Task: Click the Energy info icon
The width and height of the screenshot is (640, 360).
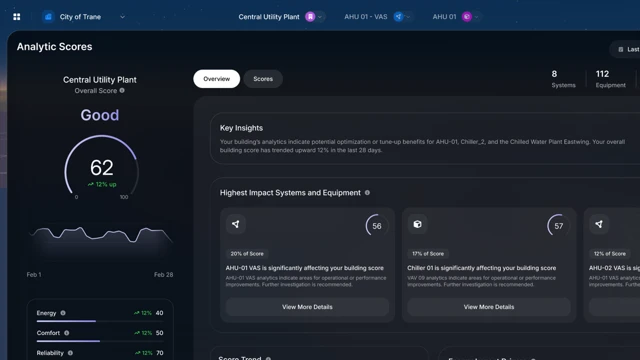Action: coord(63,313)
